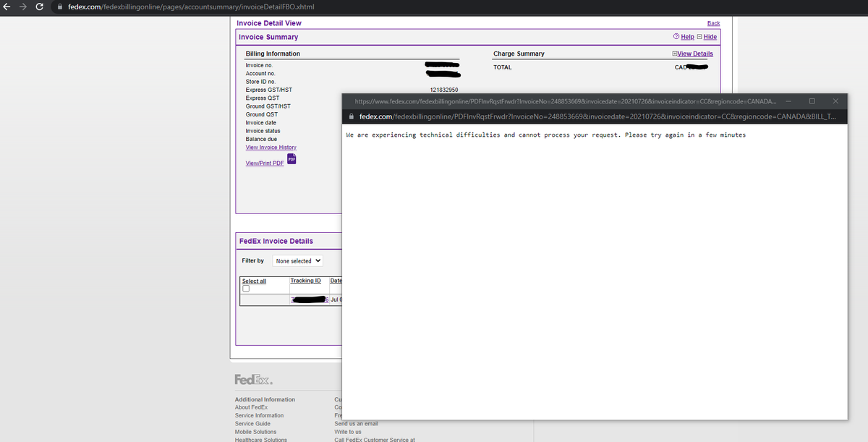Click the popup window padlock icon
This screenshot has width=868, height=442.
click(352, 116)
